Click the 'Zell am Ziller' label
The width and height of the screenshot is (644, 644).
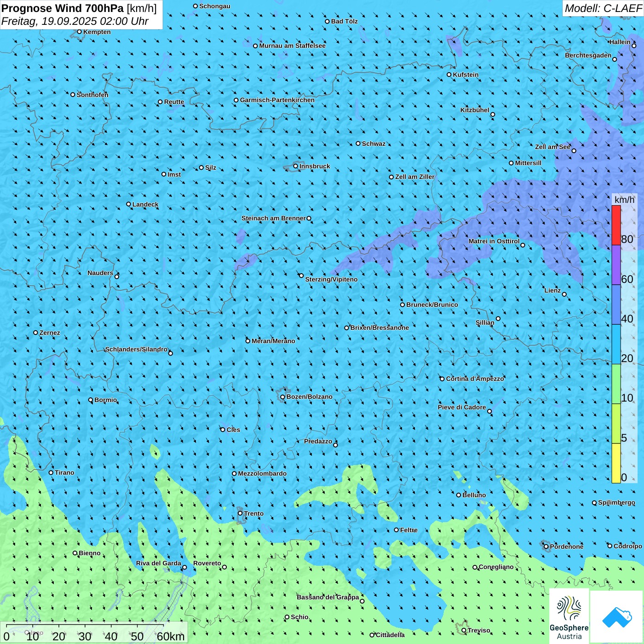tap(415, 177)
